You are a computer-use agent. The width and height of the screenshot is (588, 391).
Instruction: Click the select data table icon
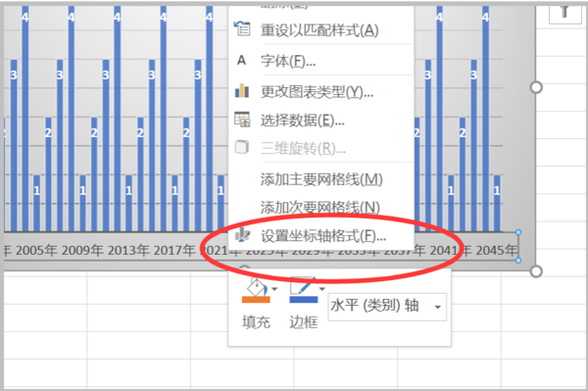tap(242, 120)
